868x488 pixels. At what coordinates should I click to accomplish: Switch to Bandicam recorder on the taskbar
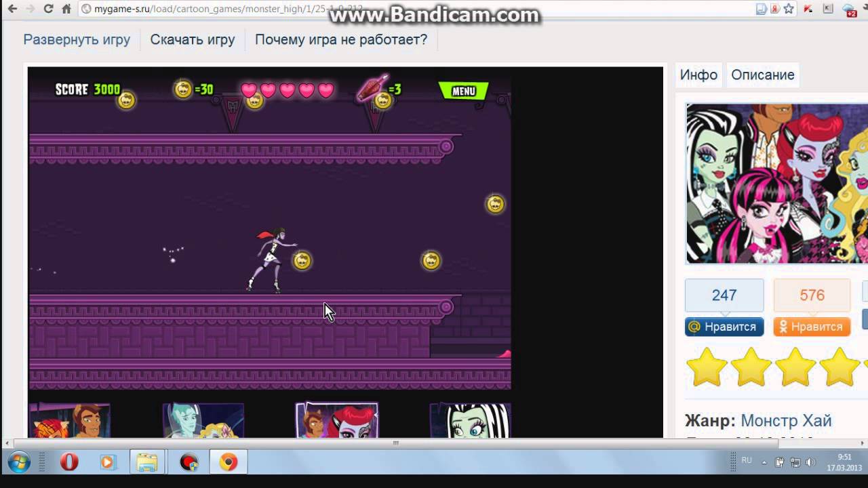(189, 462)
